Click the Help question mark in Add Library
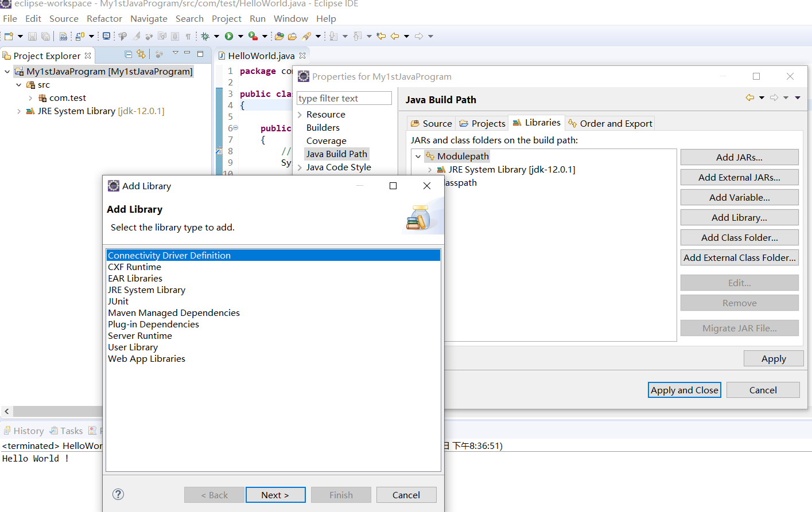812x512 pixels. 118,494
